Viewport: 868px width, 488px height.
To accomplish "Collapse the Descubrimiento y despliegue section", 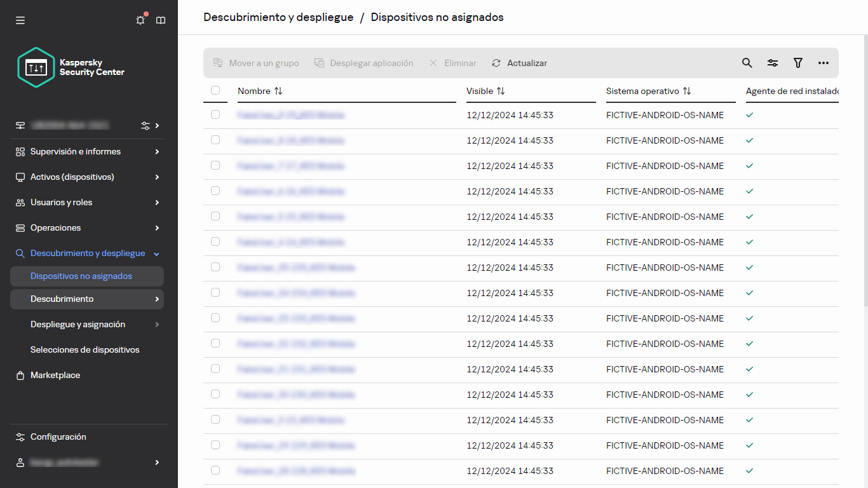I will coord(86,253).
